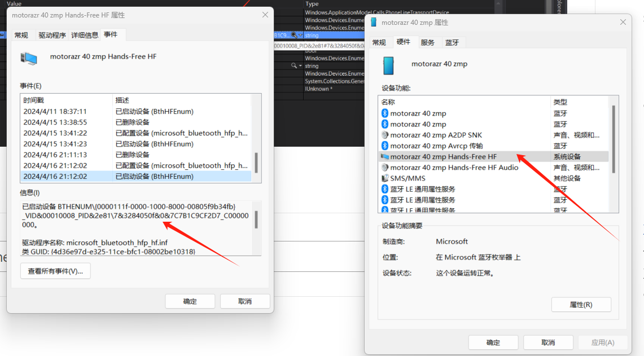Close the Hands-Free HF 属性 dialog
The image size is (644, 356).
coord(265,15)
